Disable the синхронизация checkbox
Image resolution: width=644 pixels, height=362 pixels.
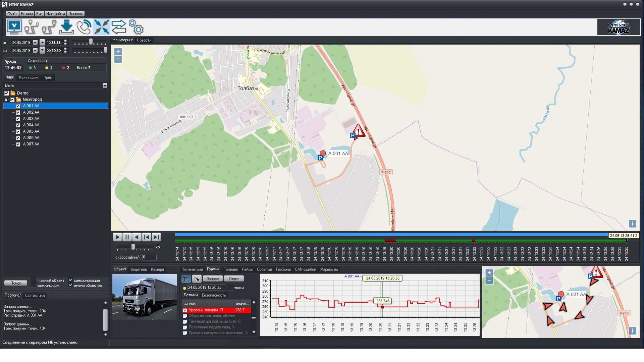(70, 280)
